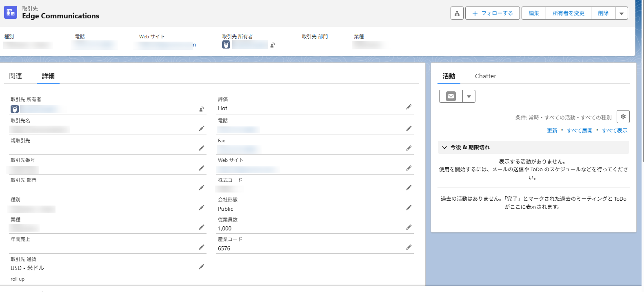The width and height of the screenshot is (644, 292).
Task: Click the Web サイト link value in details
Action: tap(248, 169)
